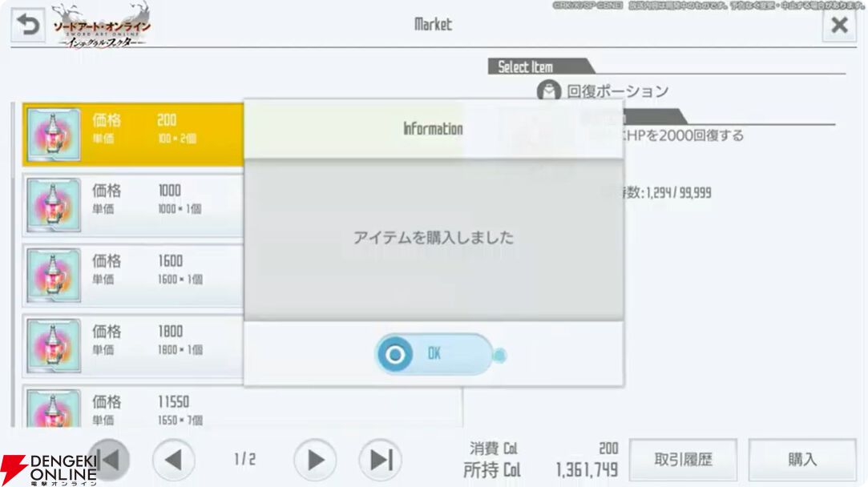Image resolution: width=868 pixels, height=487 pixels.
Task: Click the HPを2000回復する description
Action: pyautogui.click(x=684, y=135)
